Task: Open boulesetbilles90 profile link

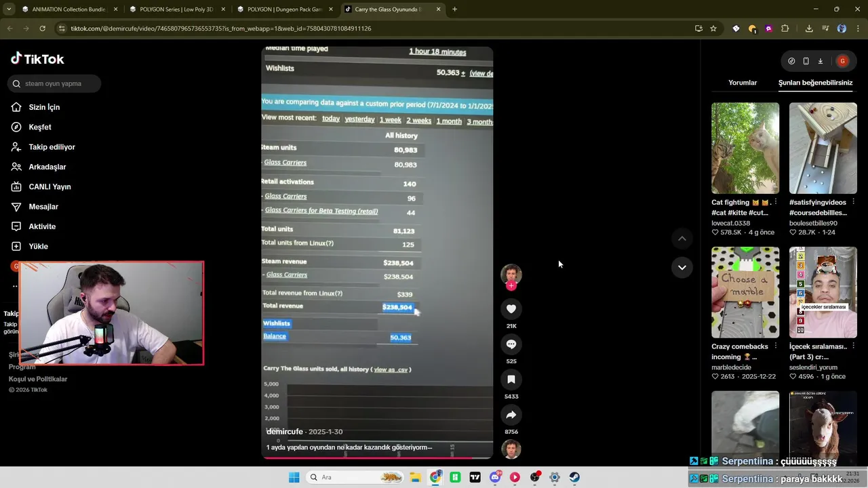Action: [813, 223]
